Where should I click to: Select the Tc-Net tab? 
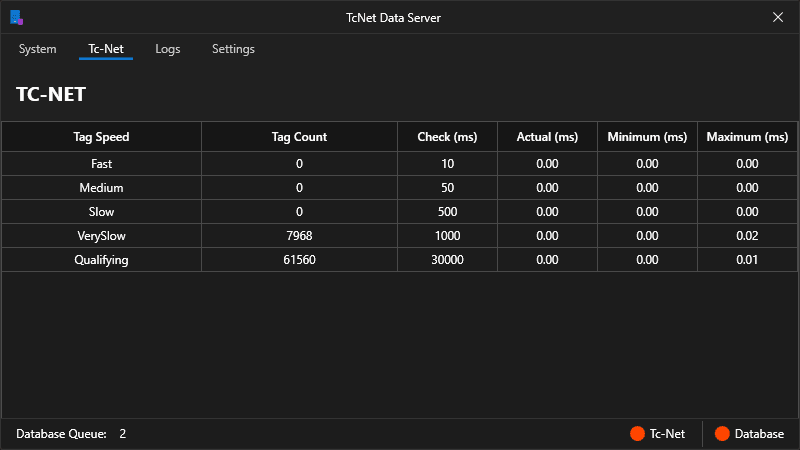point(106,49)
